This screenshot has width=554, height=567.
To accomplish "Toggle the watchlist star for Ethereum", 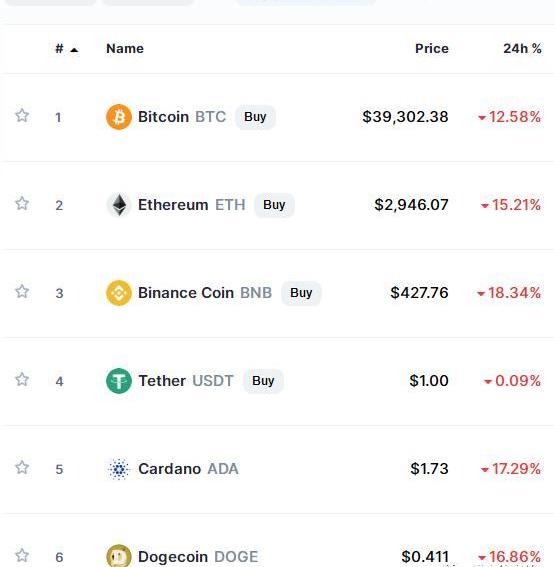I will tap(22, 203).
